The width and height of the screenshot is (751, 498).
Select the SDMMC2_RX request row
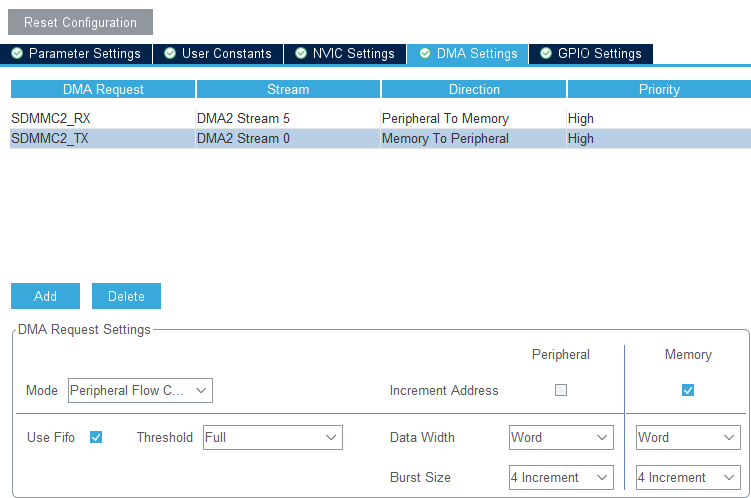tap(381, 118)
